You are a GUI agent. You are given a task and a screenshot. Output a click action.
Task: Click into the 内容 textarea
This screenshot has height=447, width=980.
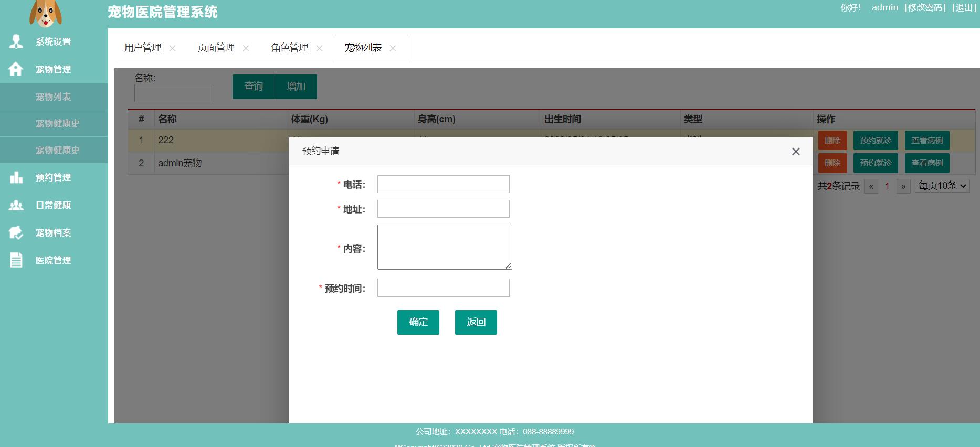point(445,247)
